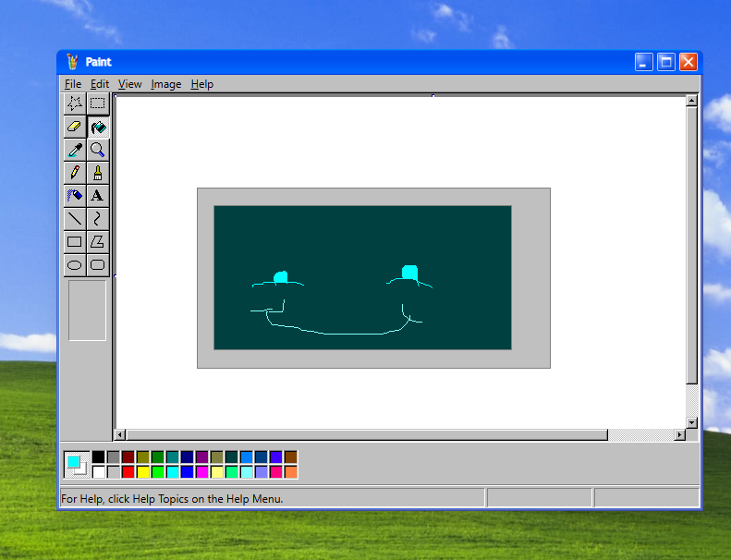The image size is (731, 560).
Task: Click the left cyan blob in drawing
Action: pyautogui.click(x=281, y=277)
